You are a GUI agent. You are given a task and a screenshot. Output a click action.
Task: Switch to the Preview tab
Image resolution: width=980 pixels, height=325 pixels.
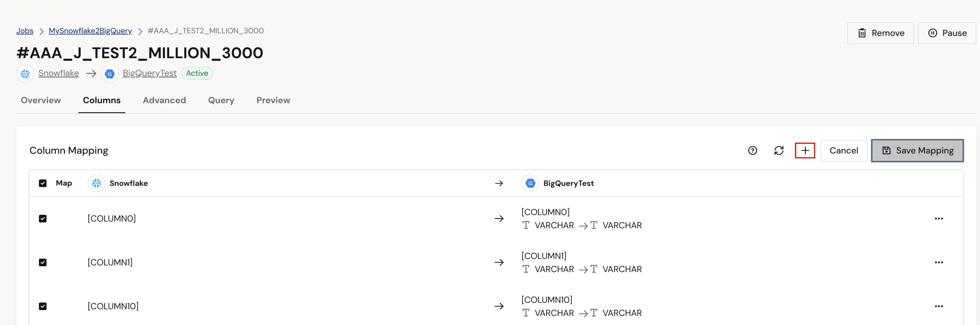click(273, 100)
